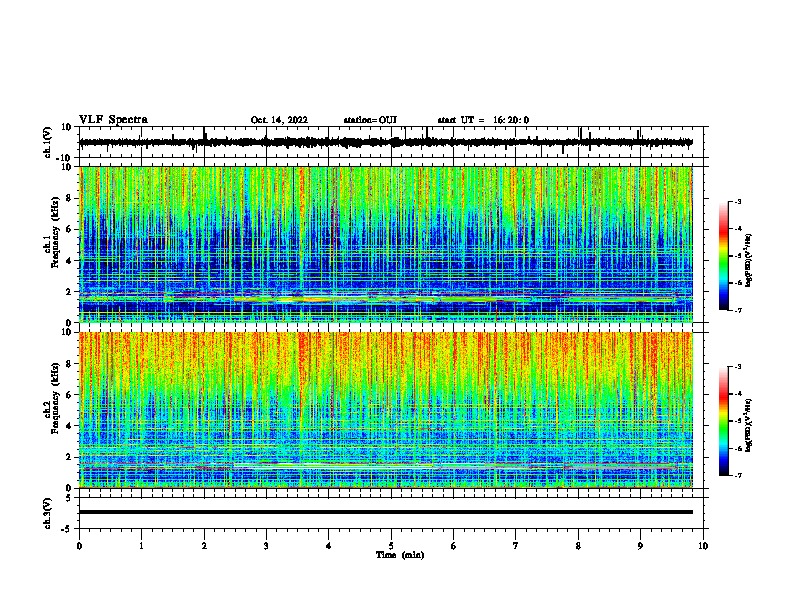Click the ch.2 spectrogram color bar
This screenshot has height=612, width=792.
(724, 421)
